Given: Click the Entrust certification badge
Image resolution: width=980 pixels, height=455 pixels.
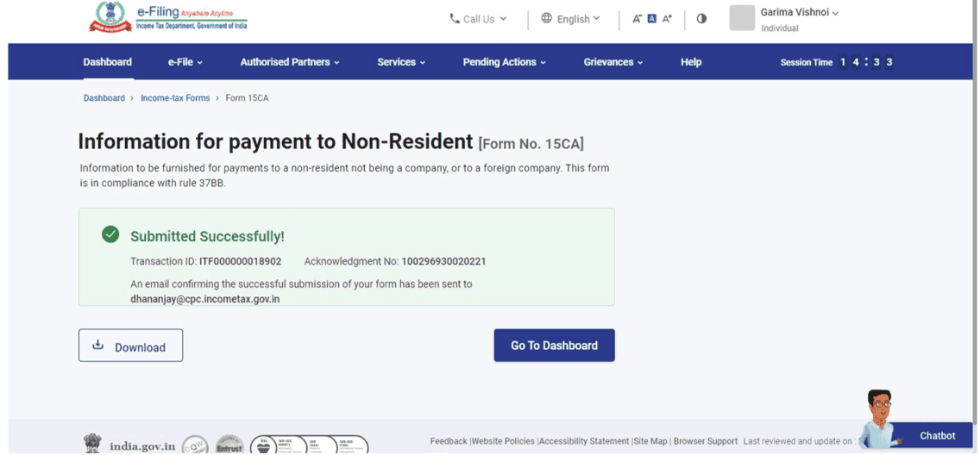Looking at the screenshot, I should (229, 445).
